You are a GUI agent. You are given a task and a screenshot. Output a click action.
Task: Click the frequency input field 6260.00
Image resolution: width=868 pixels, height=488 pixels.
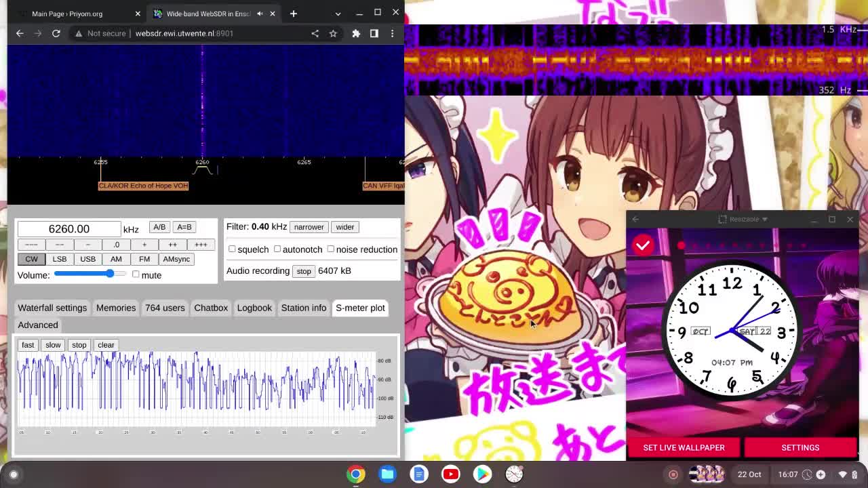point(69,229)
